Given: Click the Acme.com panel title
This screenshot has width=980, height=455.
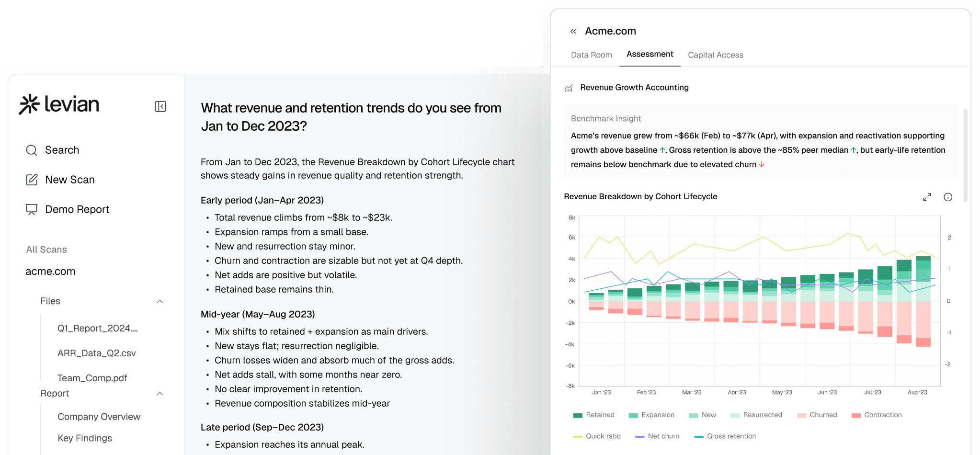Looking at the screenshot, I should pyautogui.click(x=611, y=31).
